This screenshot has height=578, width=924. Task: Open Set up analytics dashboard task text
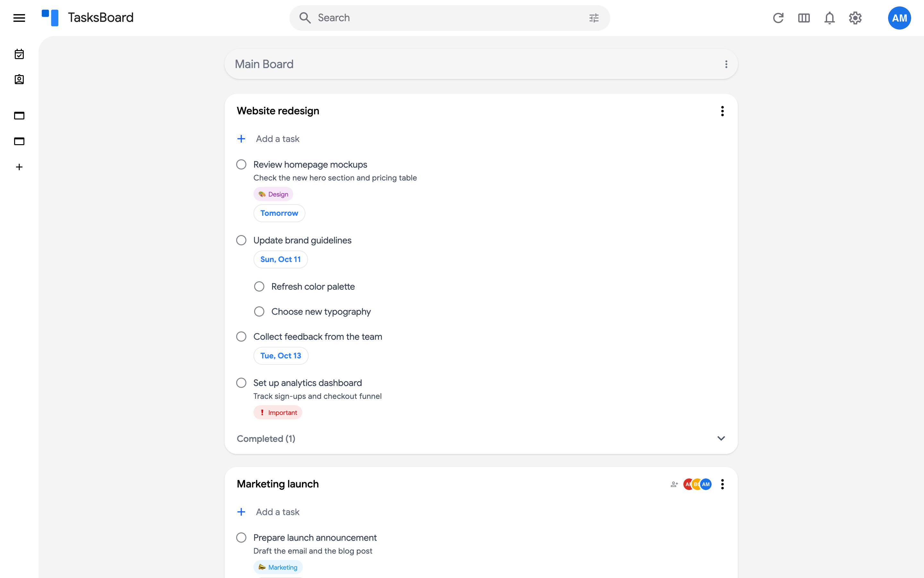click(x=307, y=383)
